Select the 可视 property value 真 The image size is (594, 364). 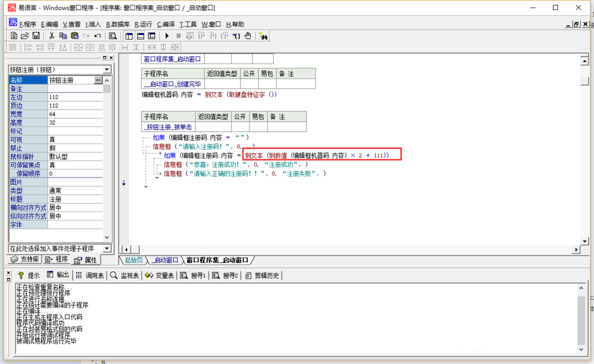click(75, 139)
